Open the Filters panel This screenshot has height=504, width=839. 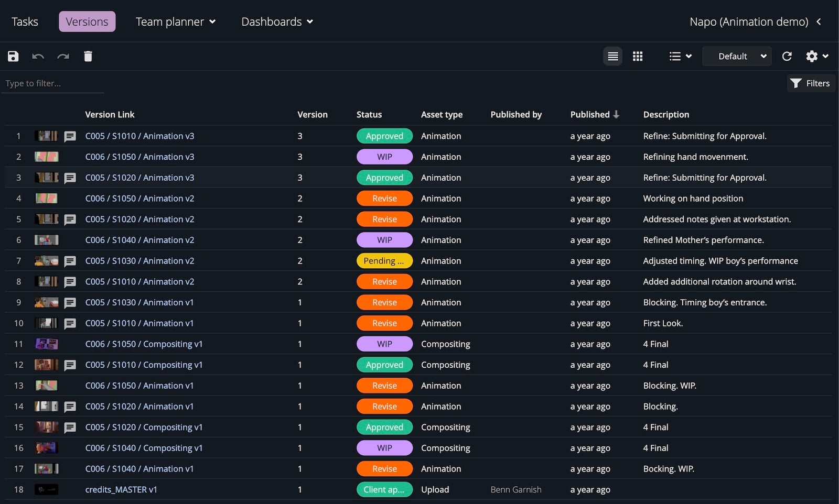coord(811,83)
